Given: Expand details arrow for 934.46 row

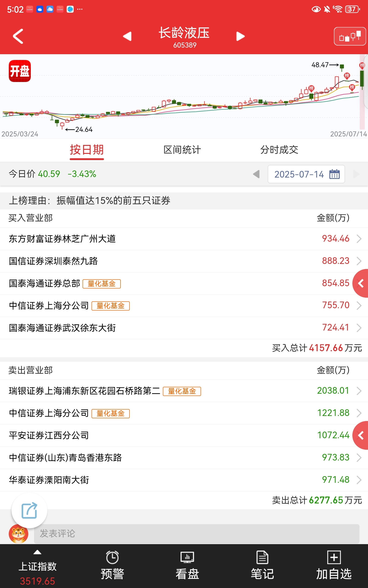Looking at the screenshot, I should point(359,239).
